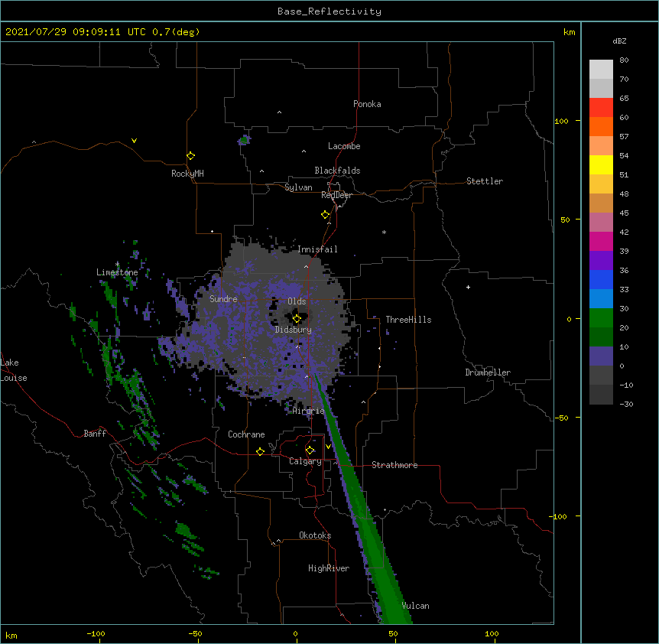
Task: Click the Strathmore label
Action: pyautogui.click(x=394, y=465)
